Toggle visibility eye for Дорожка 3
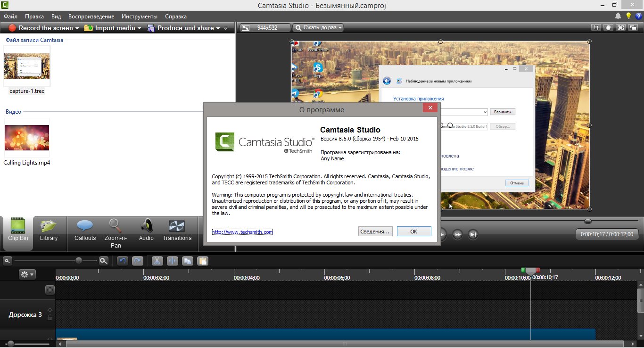644x348 pixels. point(50,310)
